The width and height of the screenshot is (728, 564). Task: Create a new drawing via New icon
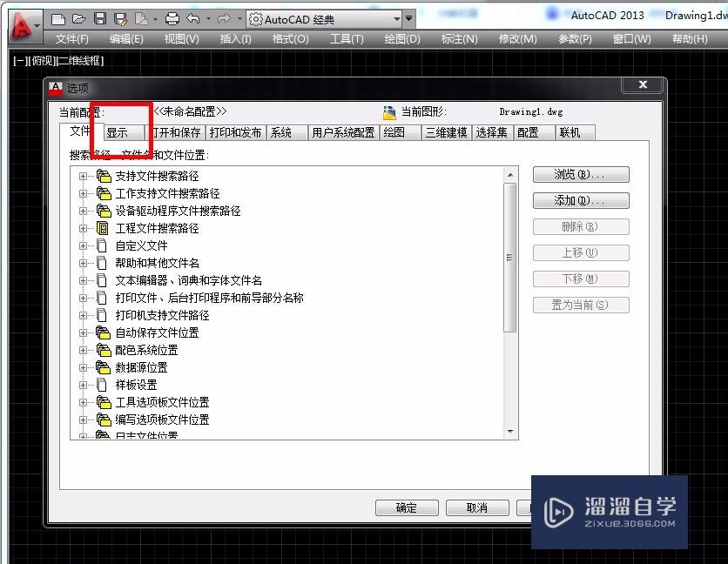coord(59,18)
